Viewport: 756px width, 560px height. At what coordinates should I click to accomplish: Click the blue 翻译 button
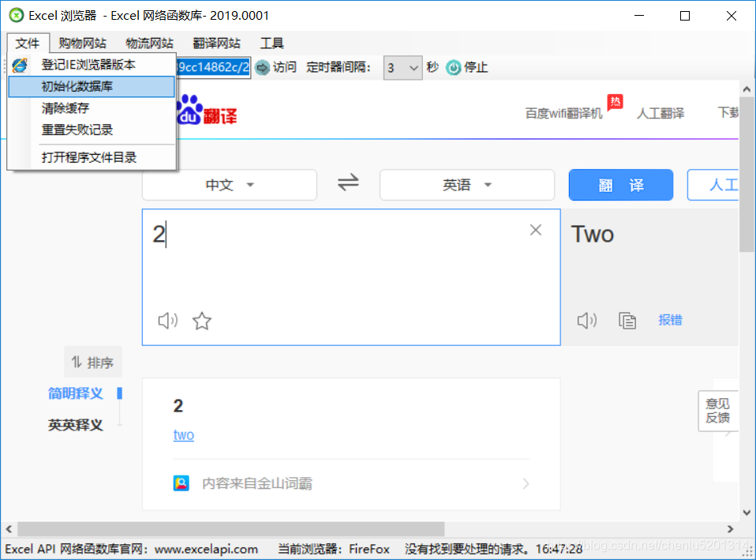[x=621, y=185]
